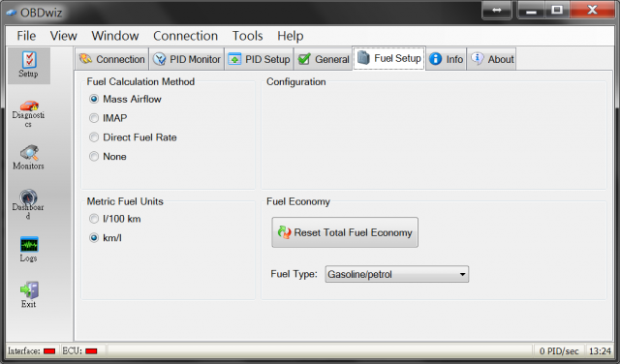The height and width of the screenshot is (364, 620).
Task: Select None for fuel calculation
Action: 108,157
